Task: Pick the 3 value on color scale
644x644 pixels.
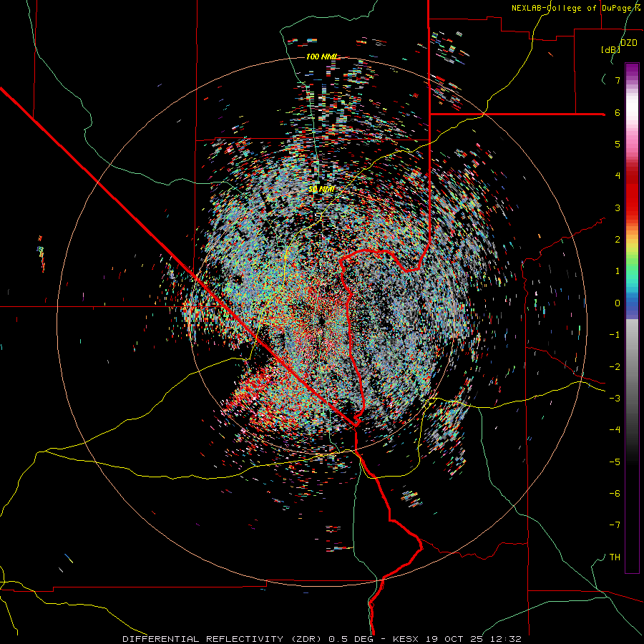Action: click(618, 208)
